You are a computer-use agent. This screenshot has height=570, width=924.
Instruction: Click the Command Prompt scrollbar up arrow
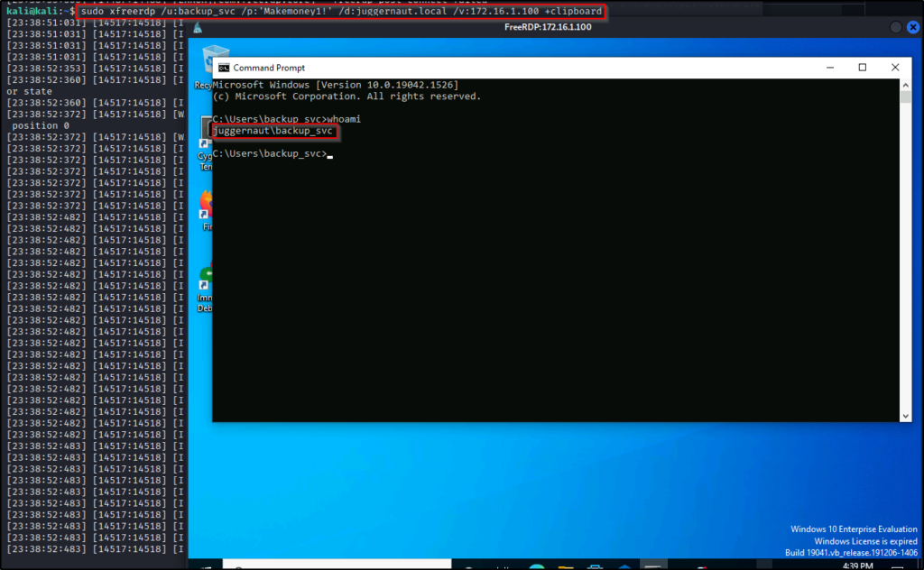pos(905,84)
